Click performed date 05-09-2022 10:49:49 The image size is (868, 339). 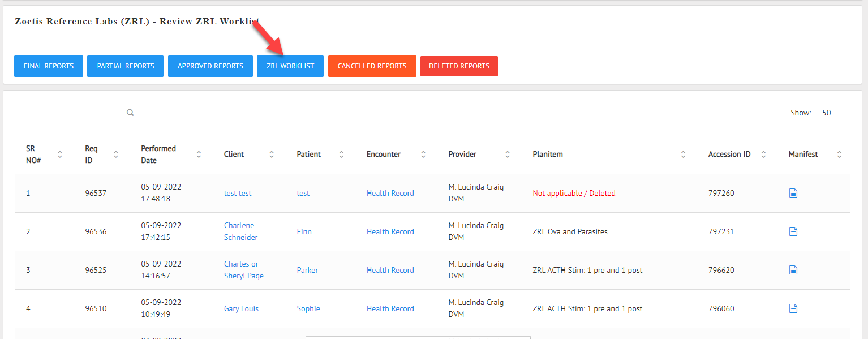point(161,308)
